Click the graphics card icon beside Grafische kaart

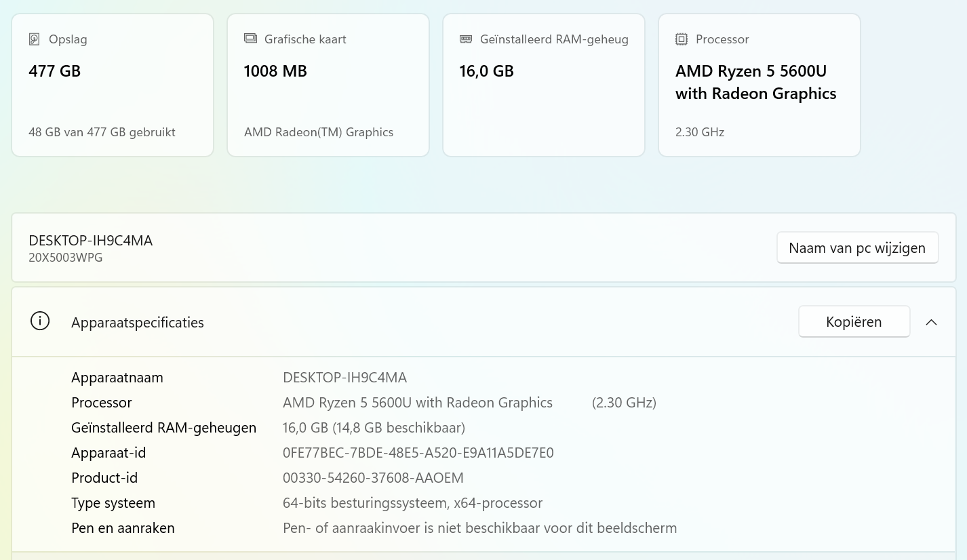point(250,39)
